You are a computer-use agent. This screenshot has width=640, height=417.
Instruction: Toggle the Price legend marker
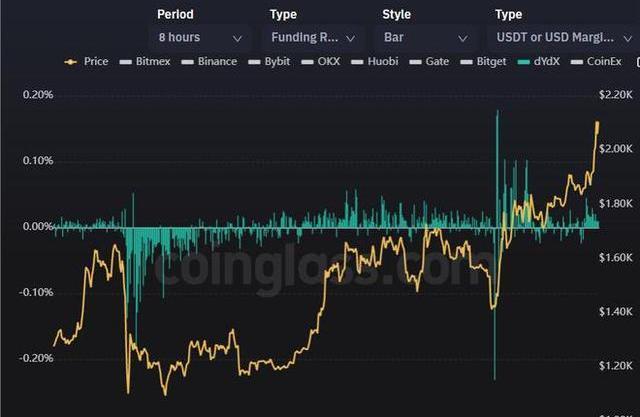[x=71, y=62]
